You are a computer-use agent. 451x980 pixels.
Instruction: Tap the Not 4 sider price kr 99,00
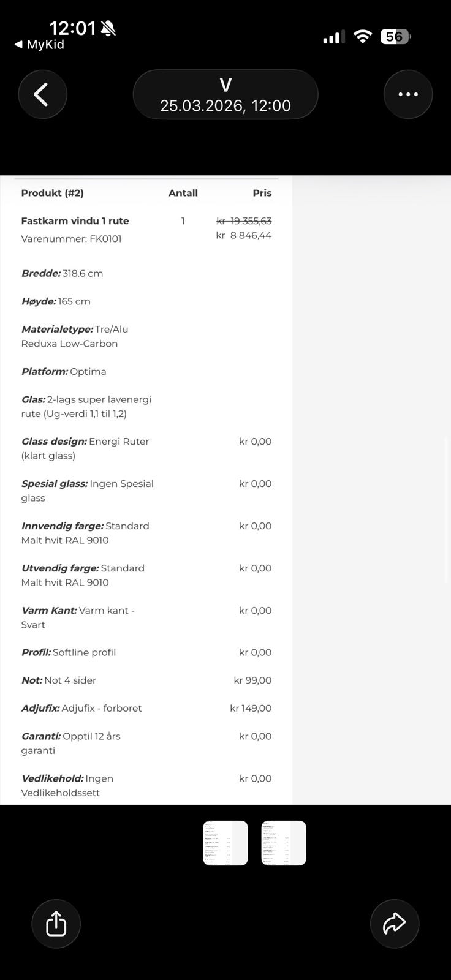[252, 680]
